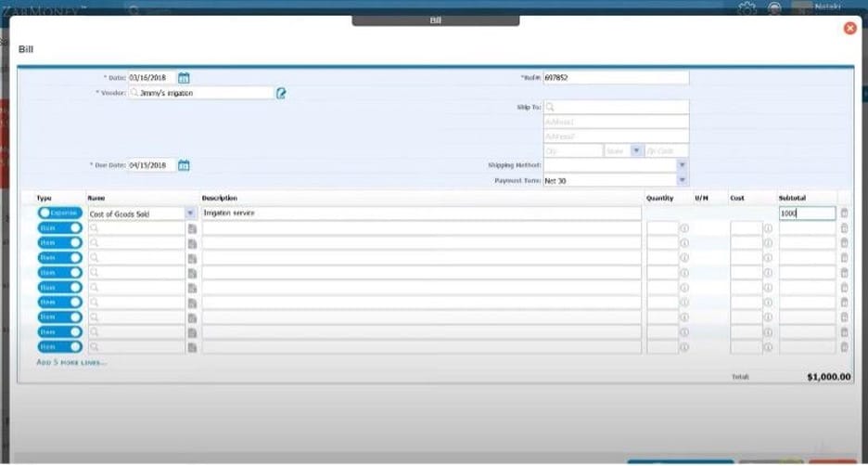Viewport: 868px width, 466px height.
Task: Open the Shipping Method dropdown
Action: click(682, 165)
